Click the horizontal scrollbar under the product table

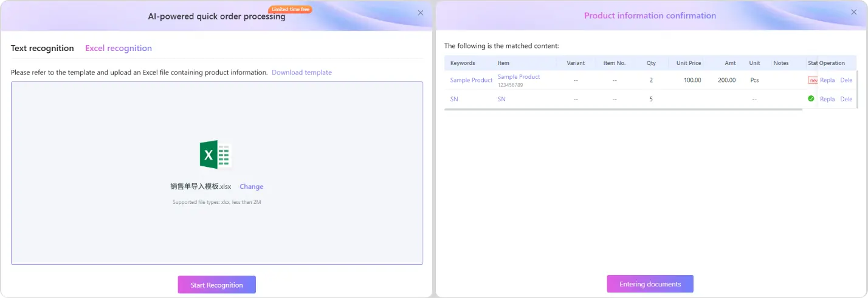623,110
